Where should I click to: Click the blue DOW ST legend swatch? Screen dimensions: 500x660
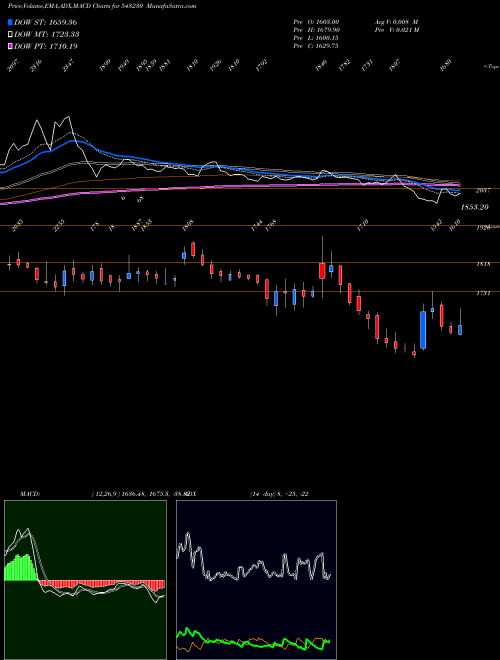pos(10,22)
